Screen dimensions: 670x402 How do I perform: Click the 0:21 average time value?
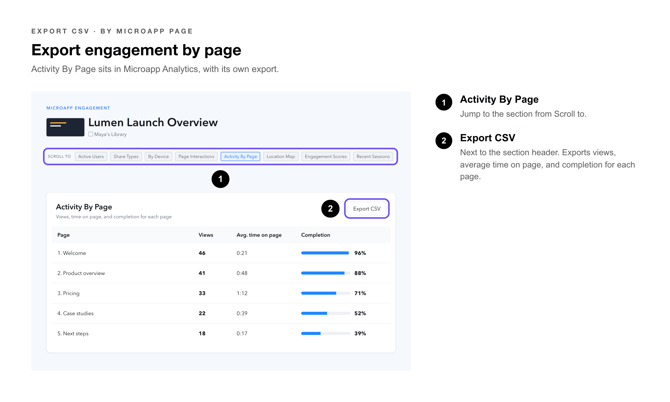(242, 253)
